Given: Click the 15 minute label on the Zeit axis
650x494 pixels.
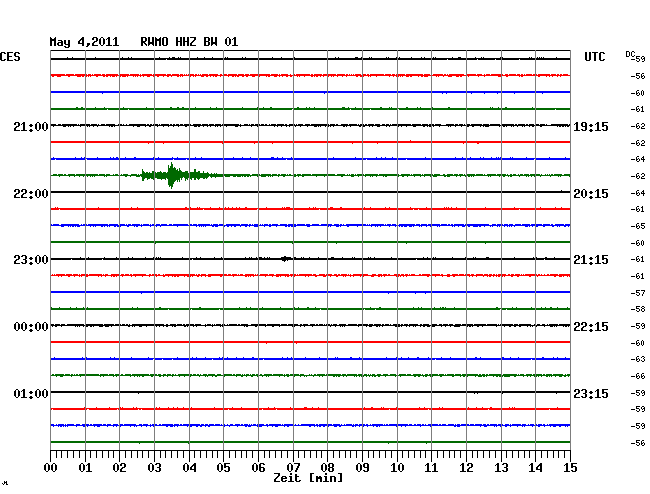Looking at the screenshot, I should pos(570,468).
